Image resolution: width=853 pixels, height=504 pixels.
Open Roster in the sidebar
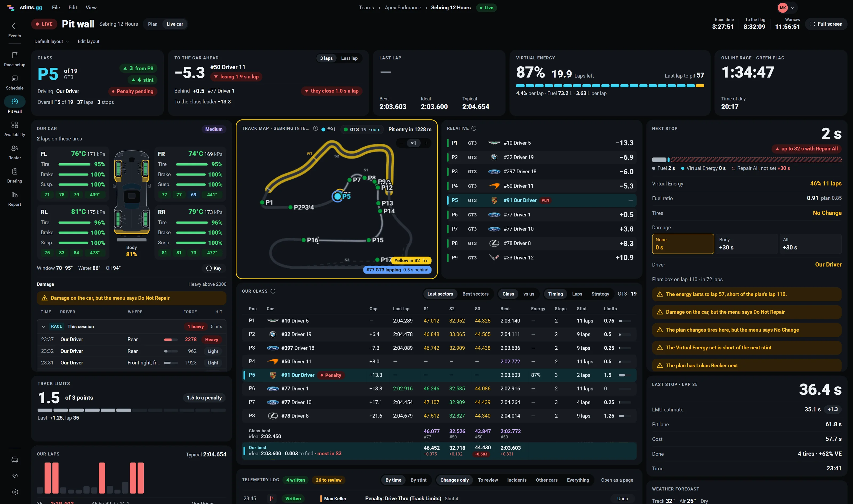click(15, 152)
